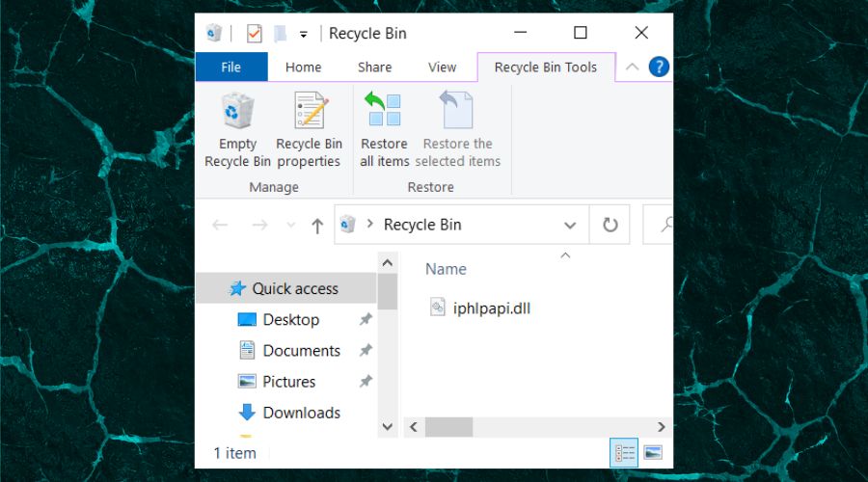Viewport: 868px width, 482px height.
Task: Click the New folder icon in title bar
Action: [x=280, y=34]
